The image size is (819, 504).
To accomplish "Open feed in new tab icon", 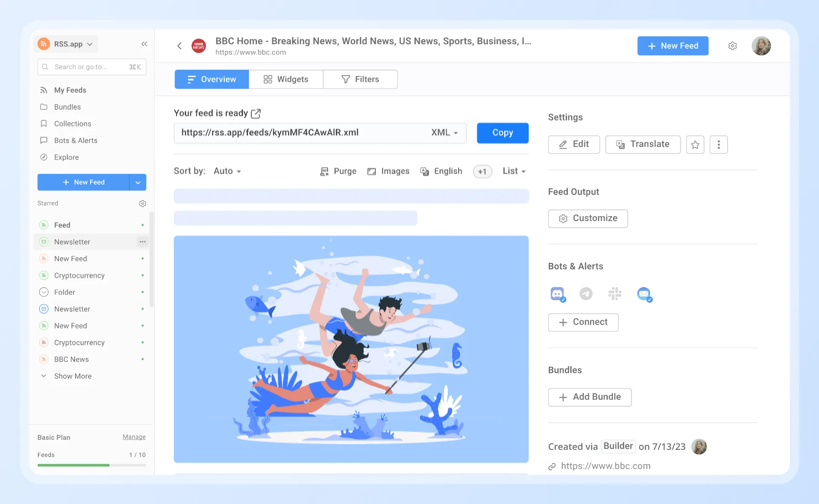I will click(x=256, y=113).
